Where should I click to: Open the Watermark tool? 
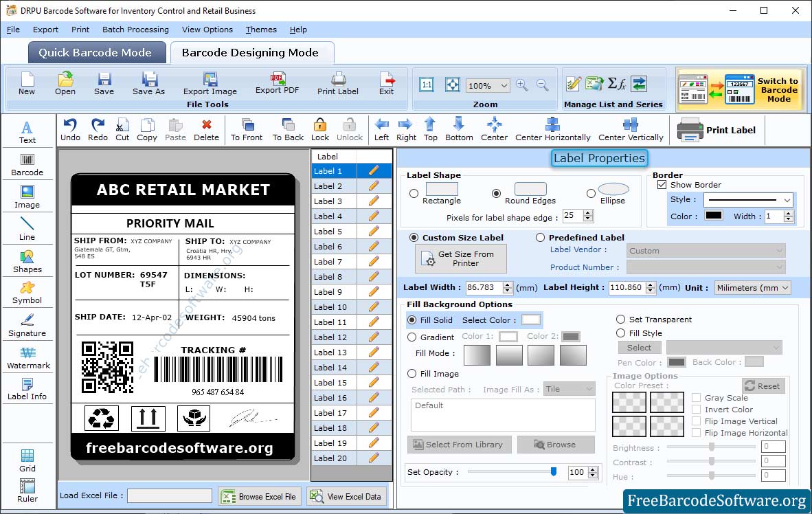(x=28, y=358)
